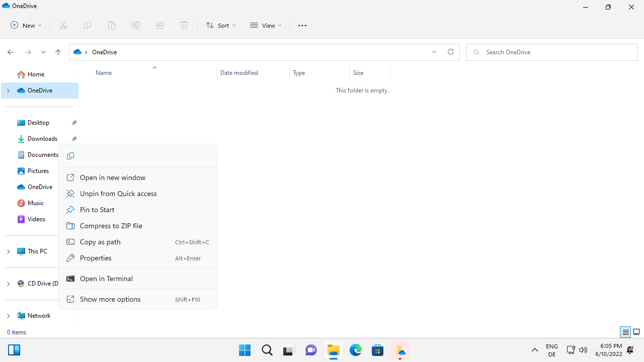Select Compress to ZIP file from context menu
The image size is (644, 362).
pos(111,226)
